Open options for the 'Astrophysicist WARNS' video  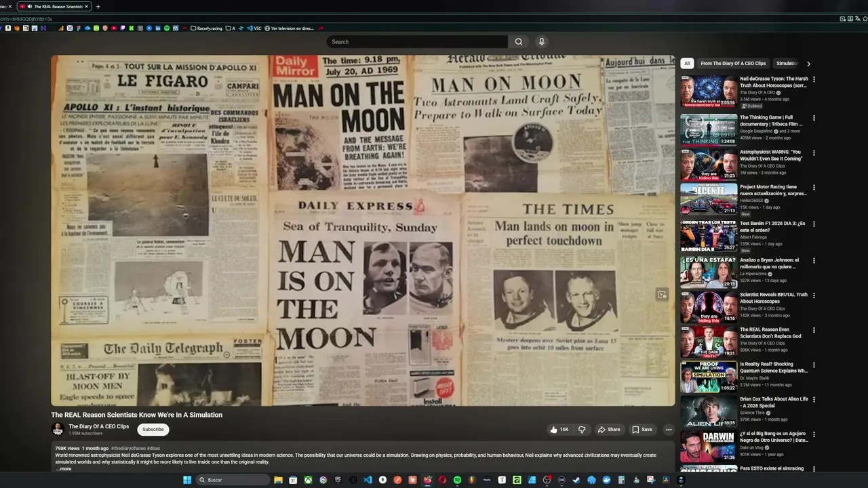814,152
